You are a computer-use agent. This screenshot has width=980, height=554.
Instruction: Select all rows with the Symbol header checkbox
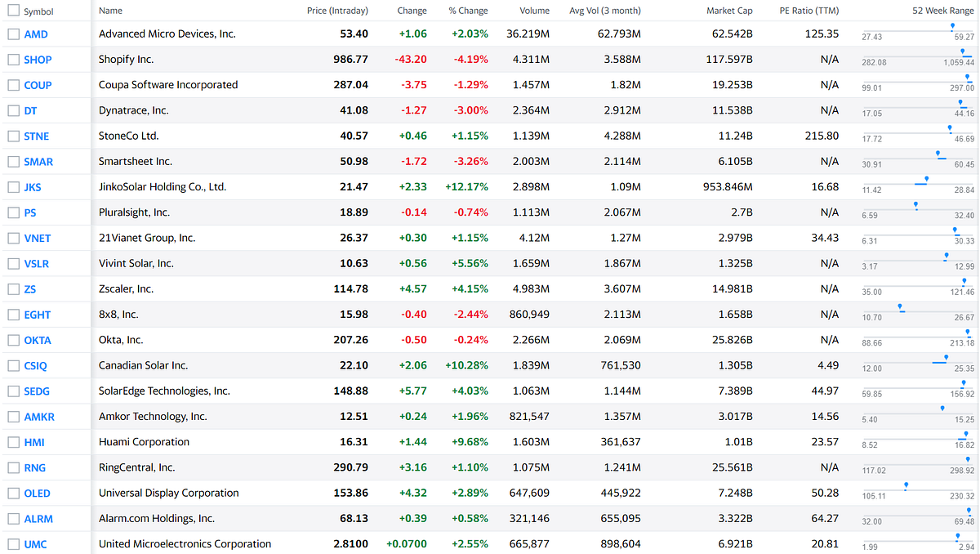point(12,11)
